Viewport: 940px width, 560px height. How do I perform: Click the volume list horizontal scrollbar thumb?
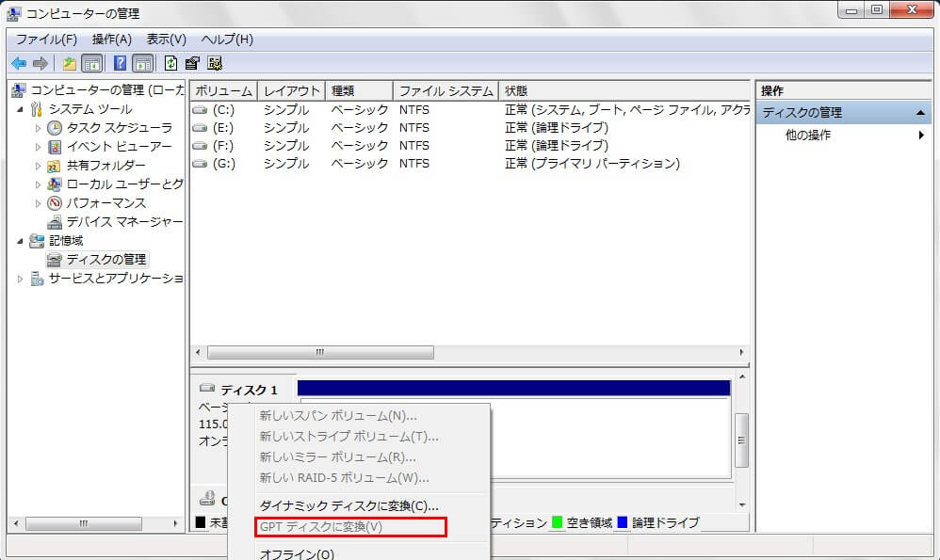tap(320, 352)
